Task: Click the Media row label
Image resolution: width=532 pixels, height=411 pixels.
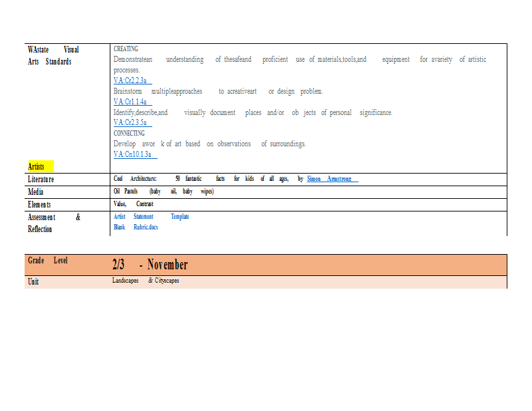Action: click(35, 192)
